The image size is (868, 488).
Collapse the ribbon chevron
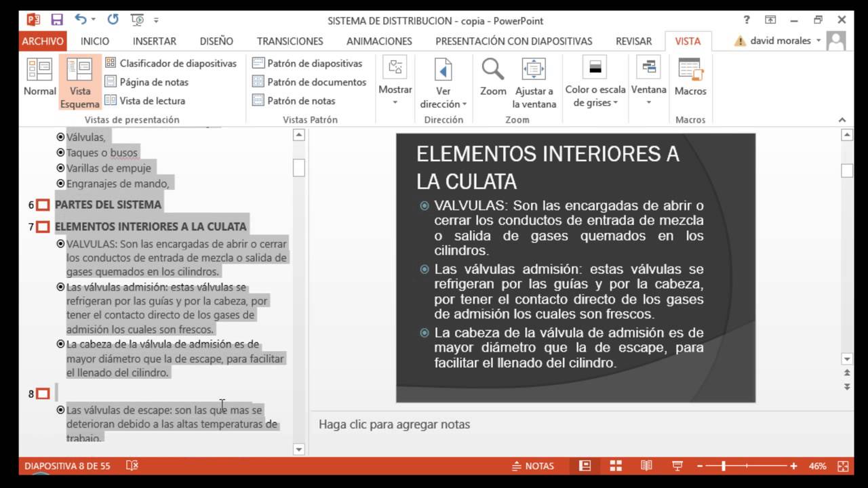coord(843,120)
